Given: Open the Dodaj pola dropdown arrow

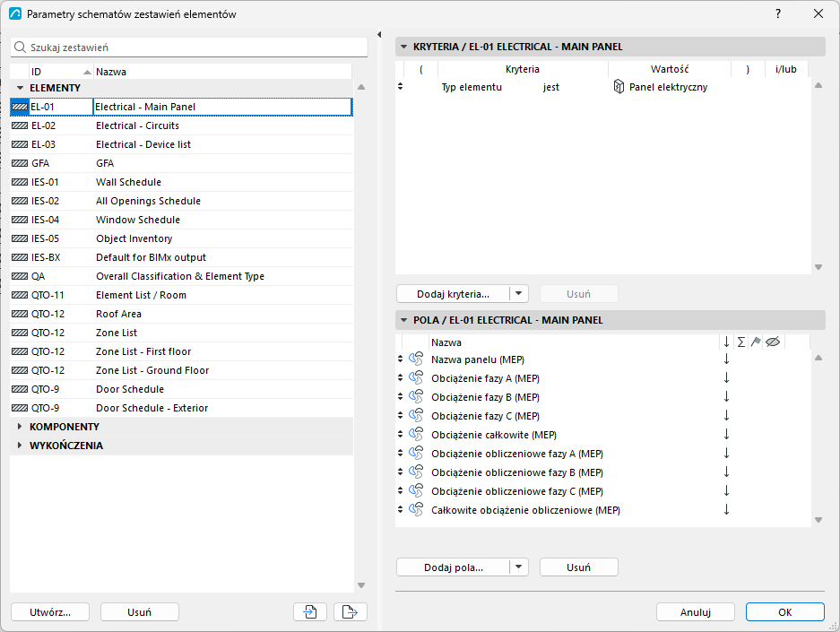Looking at the screenshot, I should point(518,567).
